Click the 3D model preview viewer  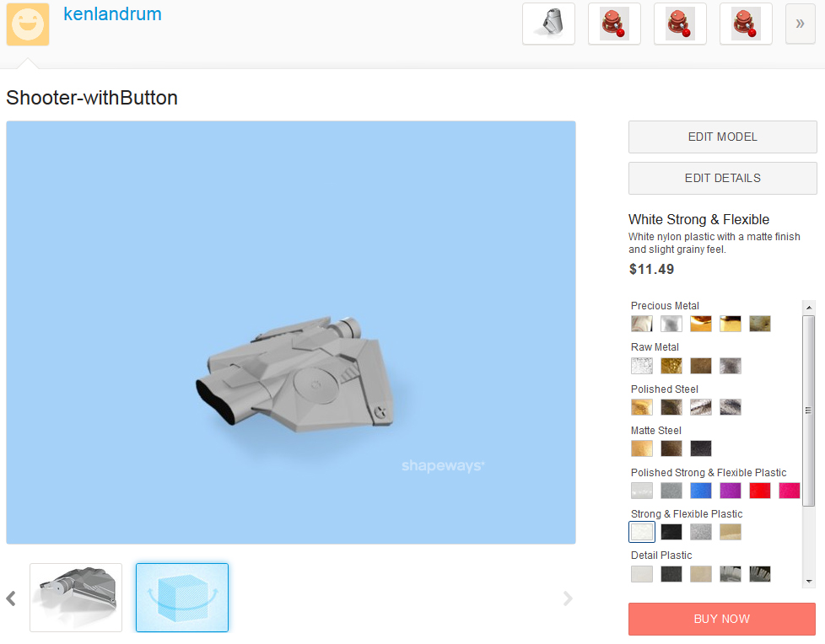(x=291, y=332)
